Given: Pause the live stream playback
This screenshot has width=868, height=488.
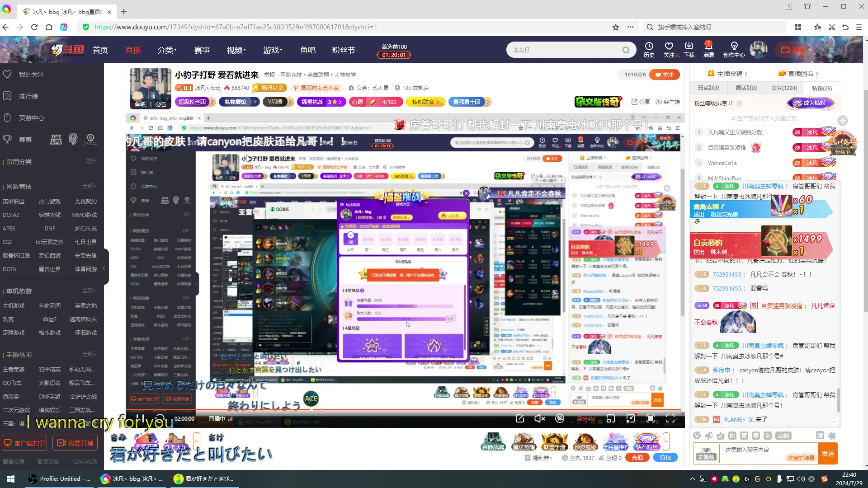Looking at the screenshot, I should [x=140, y=419].
